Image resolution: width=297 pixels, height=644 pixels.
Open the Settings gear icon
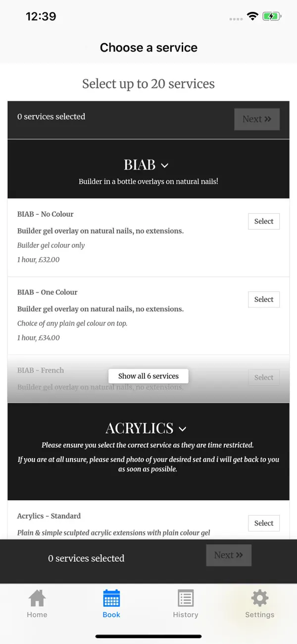click(259, 598)
